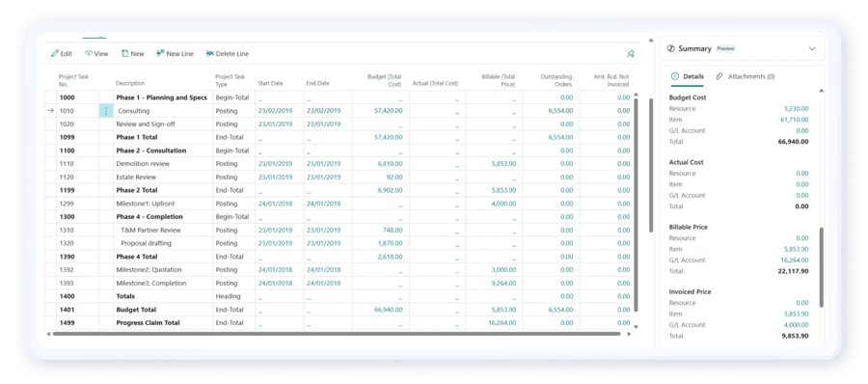Select the 'Budget Total' row
The image size is (868, 384).
(x=338, y=310)
